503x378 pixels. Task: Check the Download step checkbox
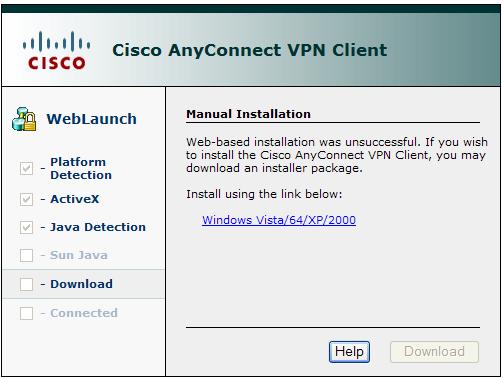26,284
